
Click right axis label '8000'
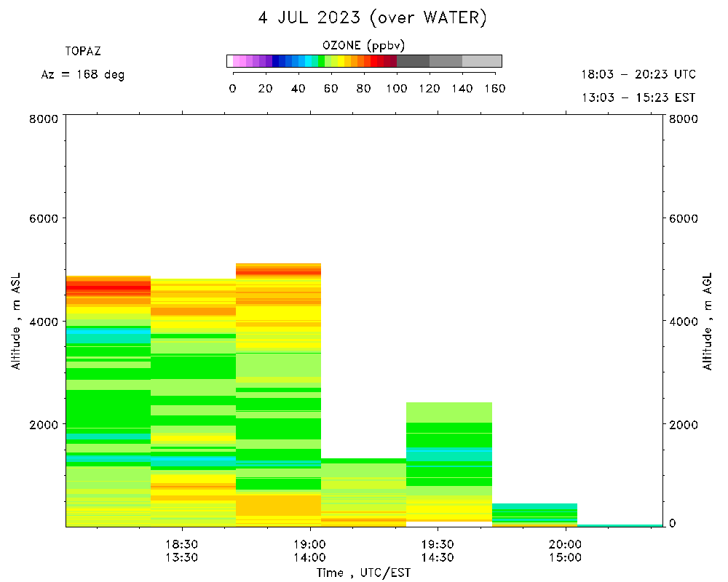[x=684, y=119]
